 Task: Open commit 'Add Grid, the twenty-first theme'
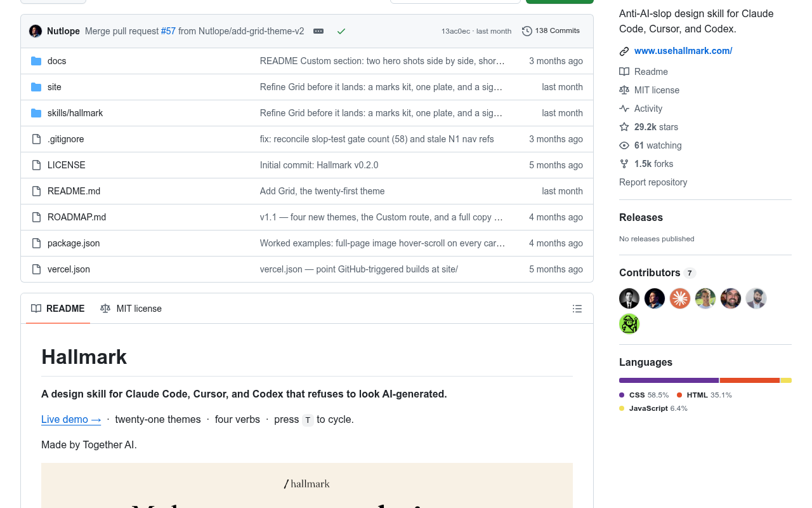click(x=322, y=191)
